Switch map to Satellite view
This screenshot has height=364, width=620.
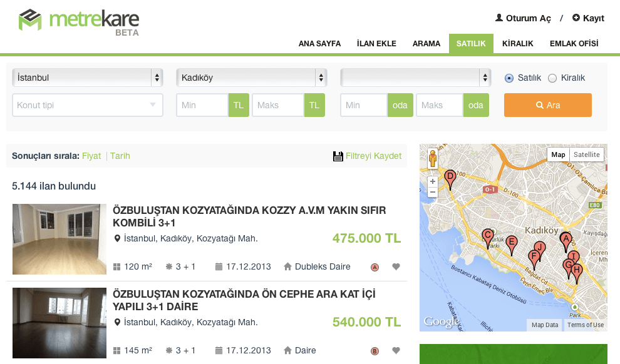(586, 154)
